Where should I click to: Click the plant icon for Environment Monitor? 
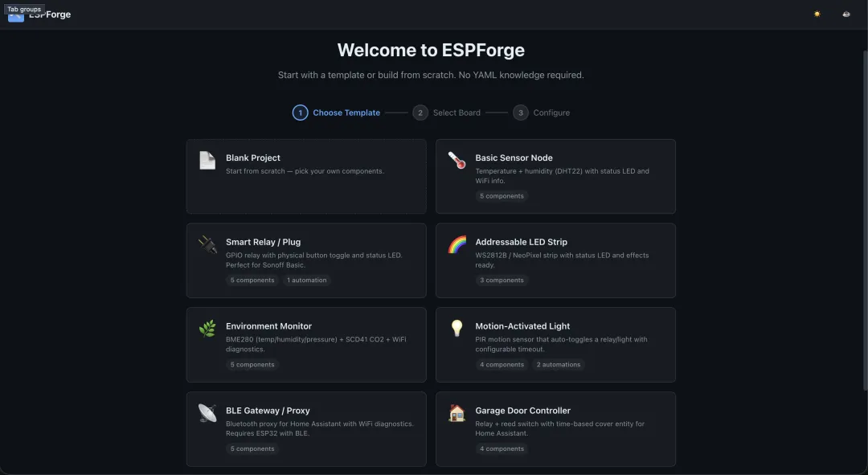[207, 329]
